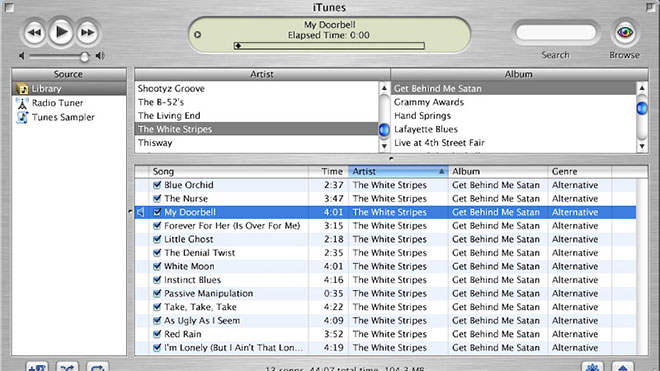The height and width of the screenshot is (371, 660).
Task: Select Lafayette Blues album
Action: tap(514, 129)
